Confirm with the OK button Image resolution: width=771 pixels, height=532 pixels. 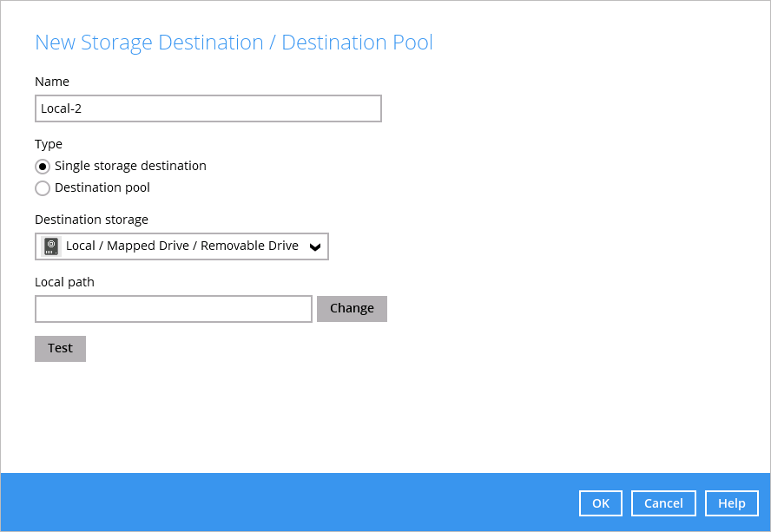pos(601,503)
